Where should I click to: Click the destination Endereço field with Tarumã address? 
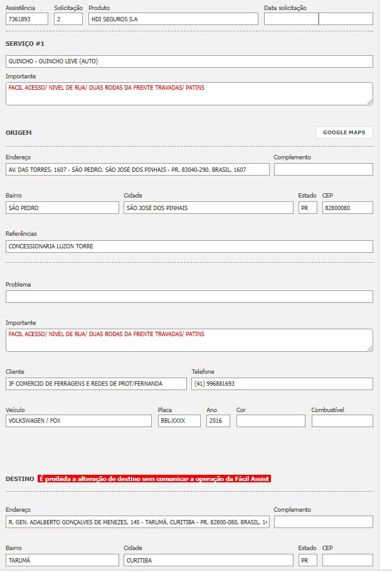[137, 522]
